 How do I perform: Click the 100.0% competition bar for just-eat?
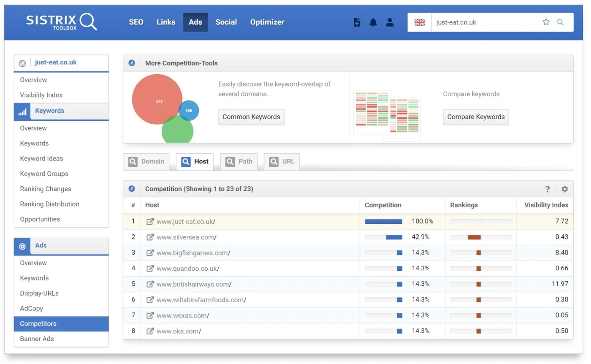pos(383,222)
